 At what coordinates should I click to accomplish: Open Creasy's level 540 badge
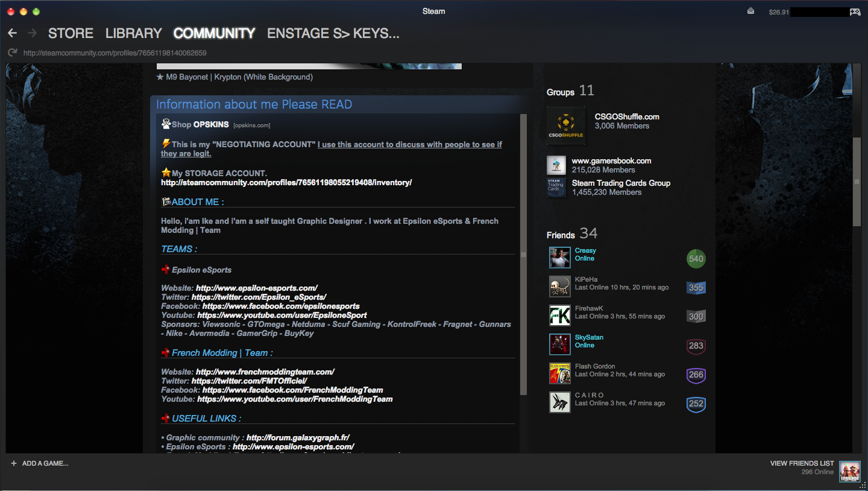[x=696, y=259]
